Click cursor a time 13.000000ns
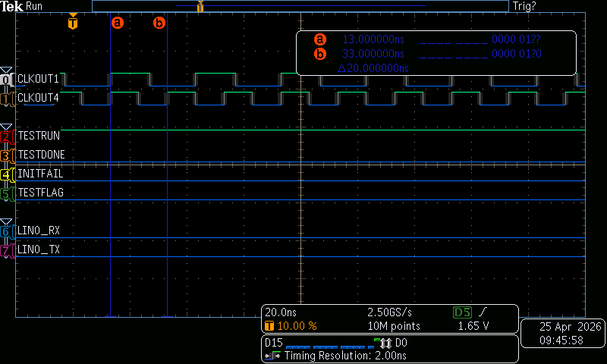This screenshot has width=607, height=364. coord(373,39)
